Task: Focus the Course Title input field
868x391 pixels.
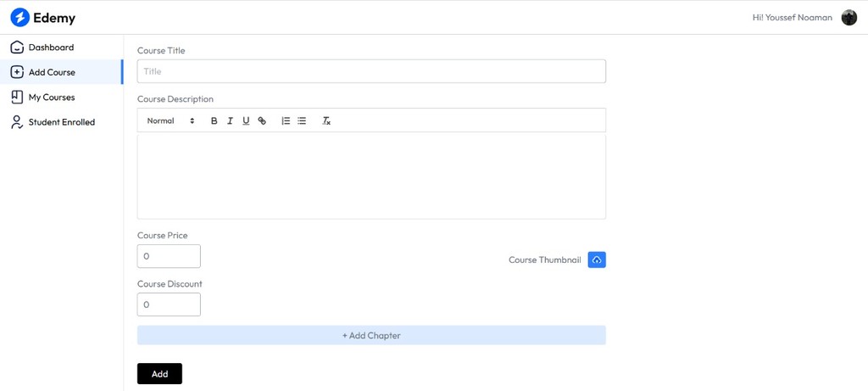Action: tap(371, 71)
